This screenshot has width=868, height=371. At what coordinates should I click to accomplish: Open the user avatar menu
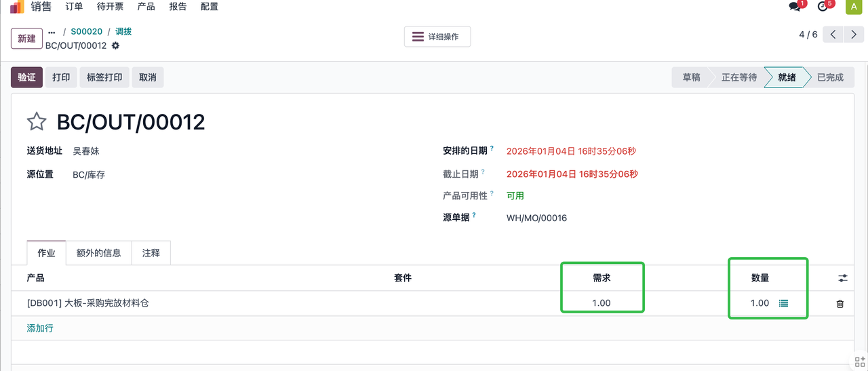click(853, 7)
